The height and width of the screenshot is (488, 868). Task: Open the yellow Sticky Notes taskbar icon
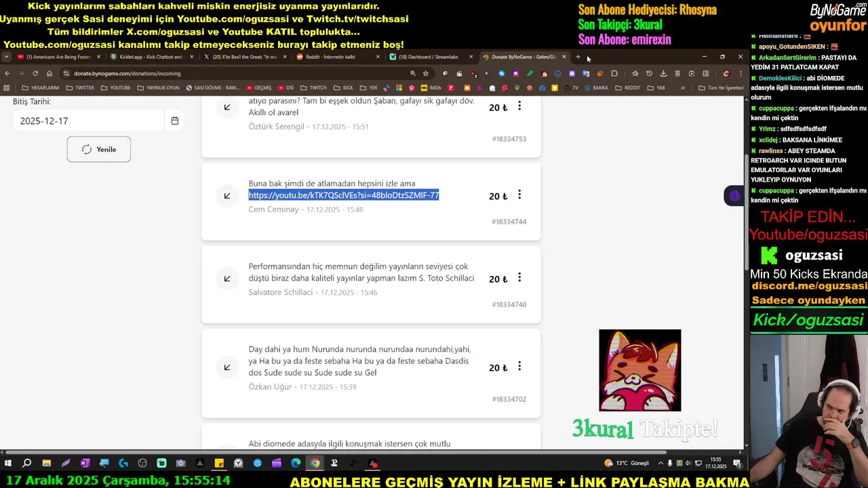point(219,463)
